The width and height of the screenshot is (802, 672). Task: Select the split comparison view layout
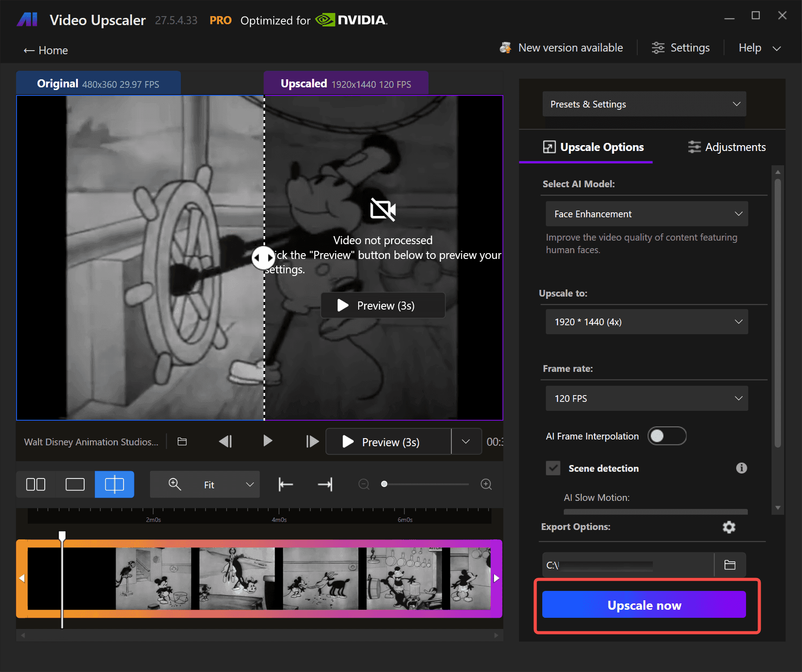click(114, 484)
